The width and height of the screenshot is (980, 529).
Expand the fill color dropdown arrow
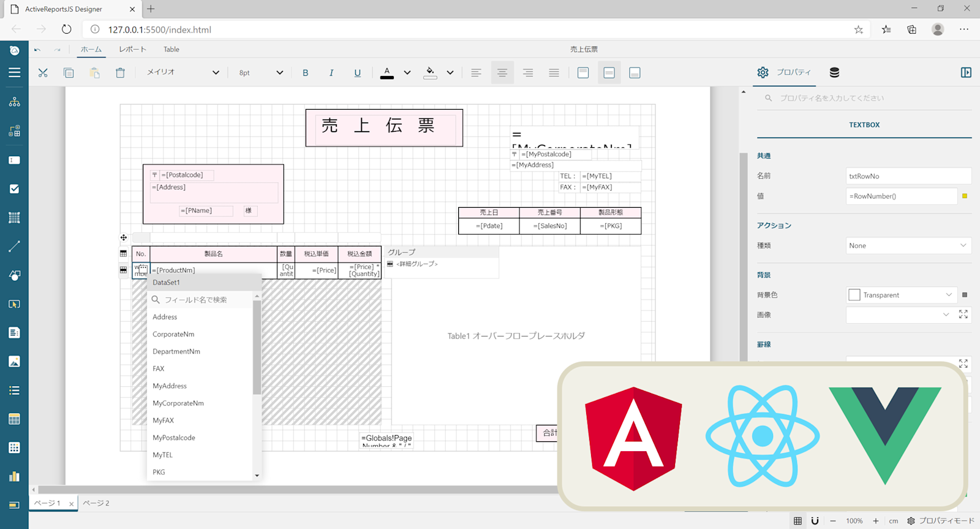[x=450, y=73]
